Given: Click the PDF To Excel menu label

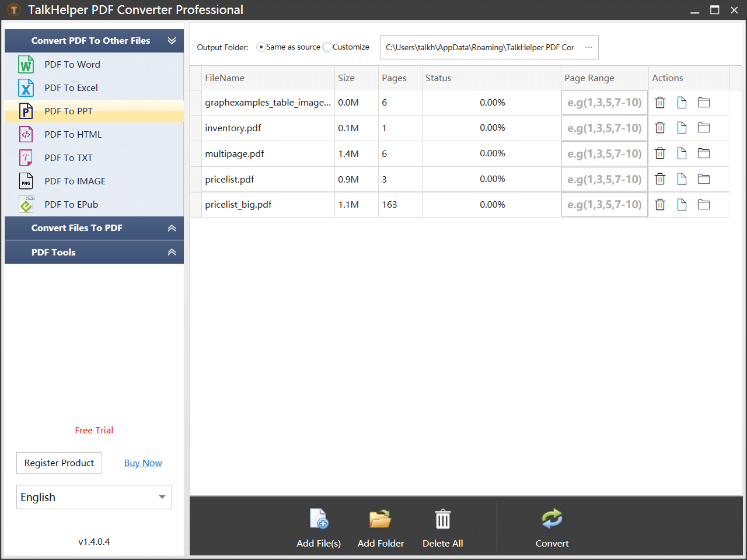Looking at the screenshot, I should (x=71, y=87).
